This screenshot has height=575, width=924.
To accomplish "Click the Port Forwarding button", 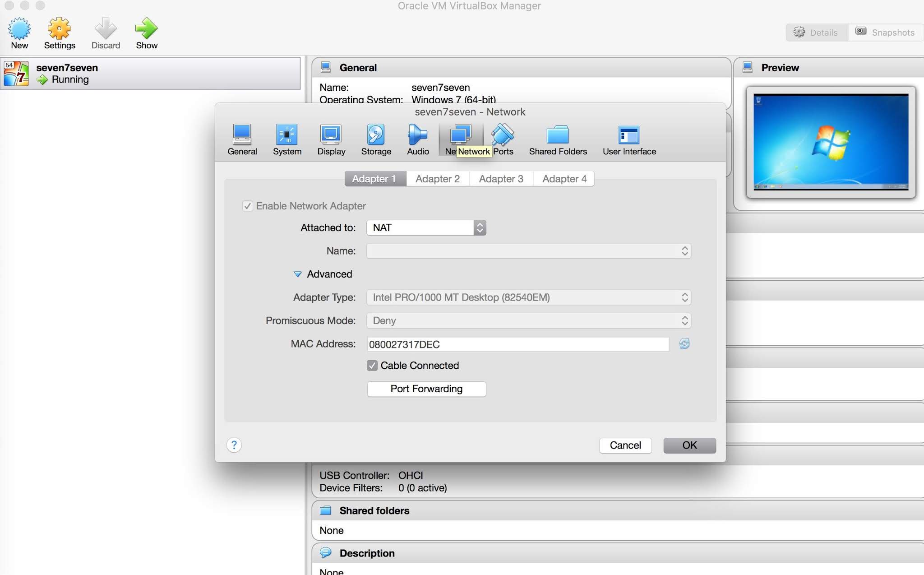I will pos(426,389).
